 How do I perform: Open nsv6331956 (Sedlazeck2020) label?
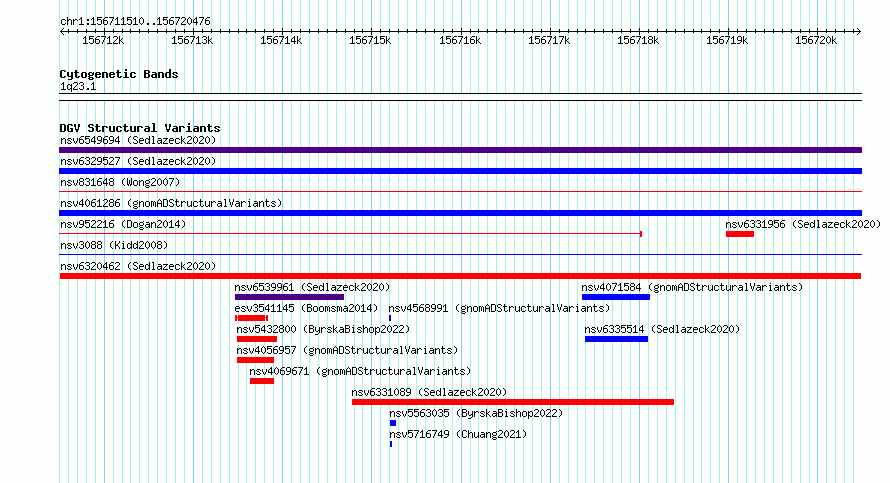click(803, 224)
